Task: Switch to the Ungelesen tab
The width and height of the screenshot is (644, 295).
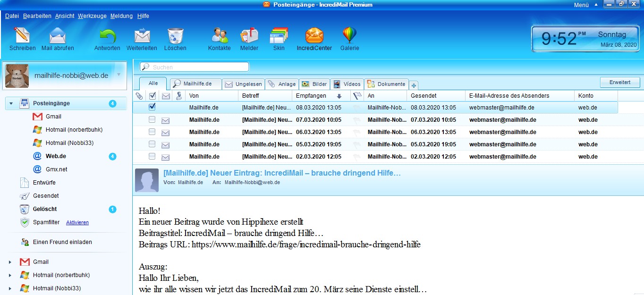Action: 243,84
